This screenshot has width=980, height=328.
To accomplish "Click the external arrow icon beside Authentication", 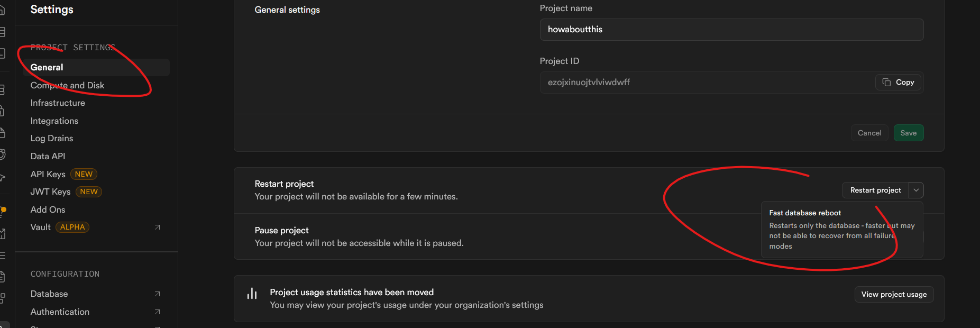I will click(157, 312).
